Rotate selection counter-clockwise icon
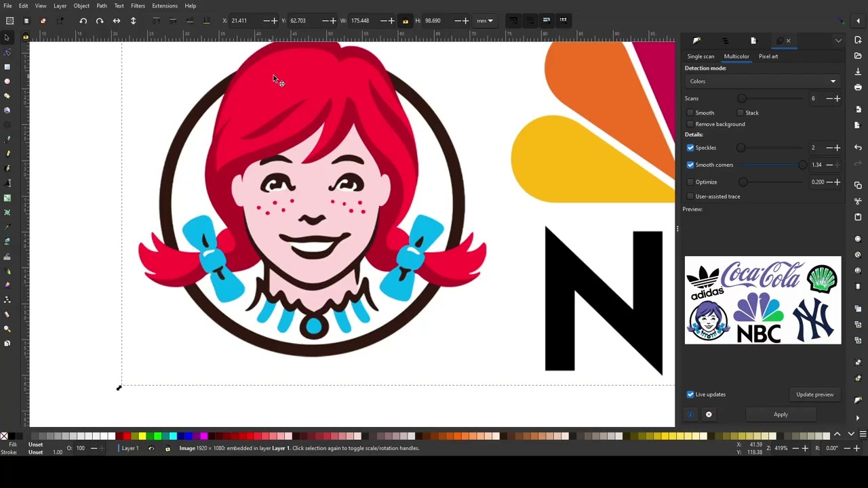Image resolution: width=868 pixels, height=488 pixels. click(x=83, y=20)
